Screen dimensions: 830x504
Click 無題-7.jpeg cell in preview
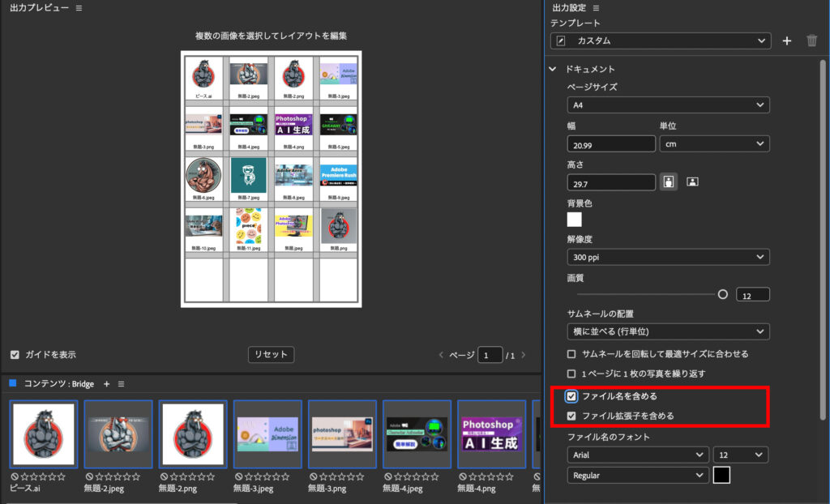coord(249,179)
